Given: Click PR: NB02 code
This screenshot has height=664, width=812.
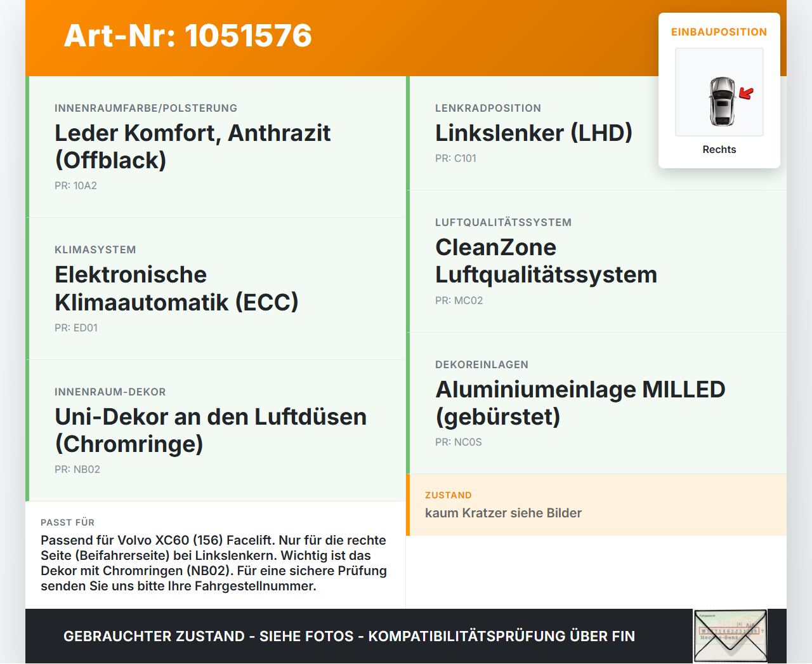Looking at the screenshot, I should (x=77, y=469).
